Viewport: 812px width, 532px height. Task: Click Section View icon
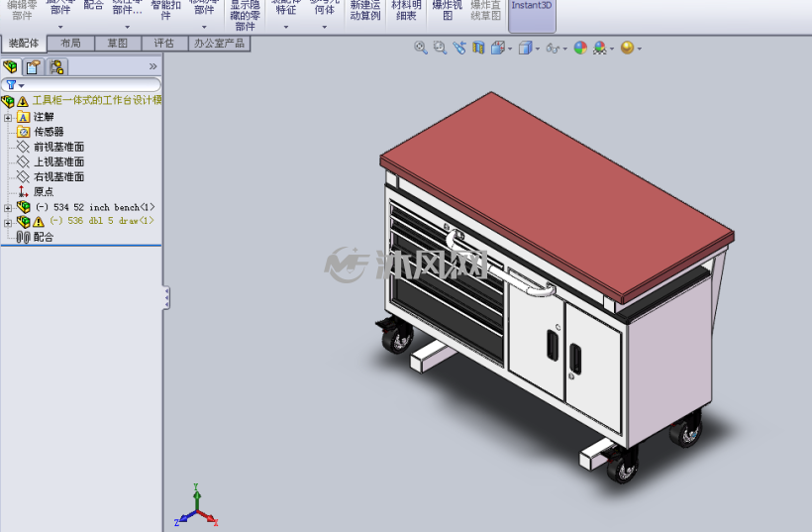coord(478,49)
